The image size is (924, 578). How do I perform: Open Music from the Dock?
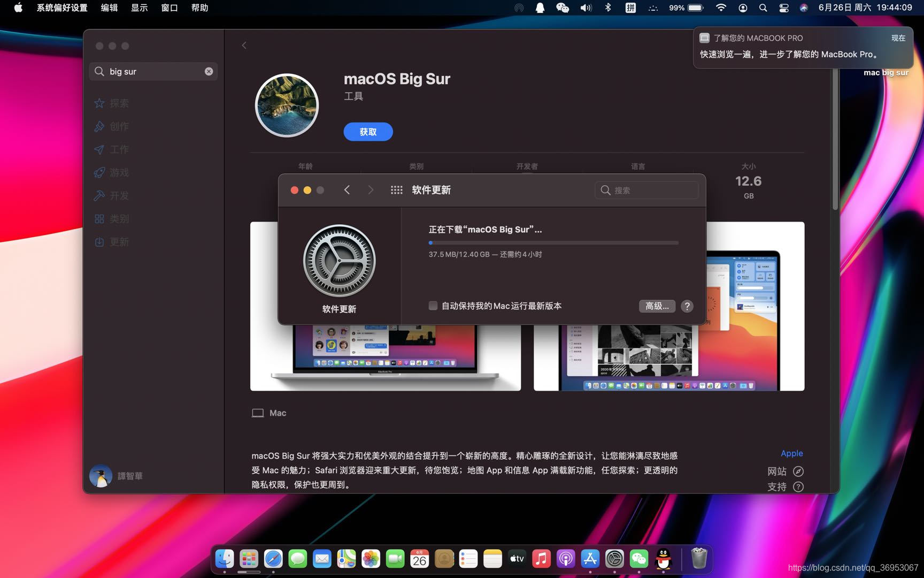tap(541, 559)
